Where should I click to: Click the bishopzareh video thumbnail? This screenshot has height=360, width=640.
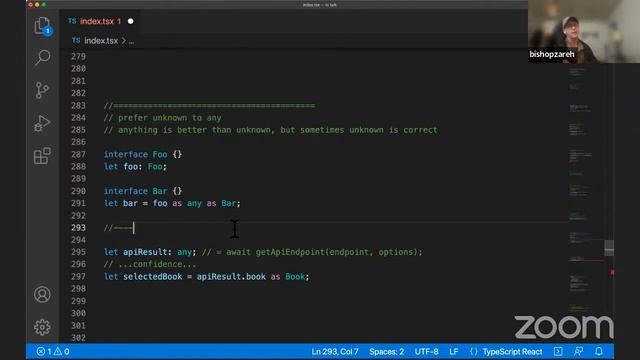[x=584, y=31]
